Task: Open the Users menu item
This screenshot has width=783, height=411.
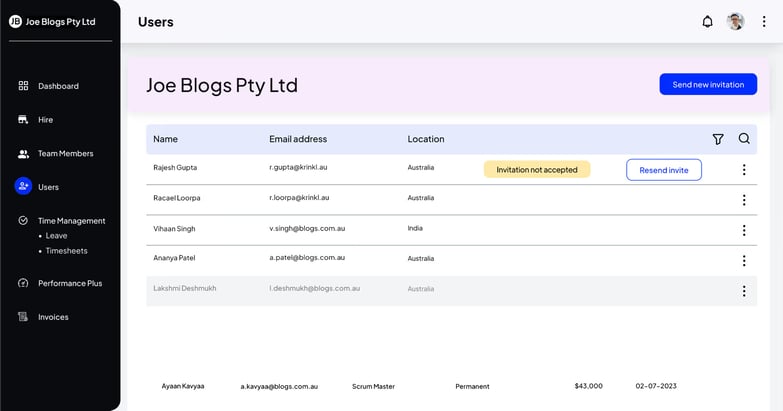Action: point(48,187)
